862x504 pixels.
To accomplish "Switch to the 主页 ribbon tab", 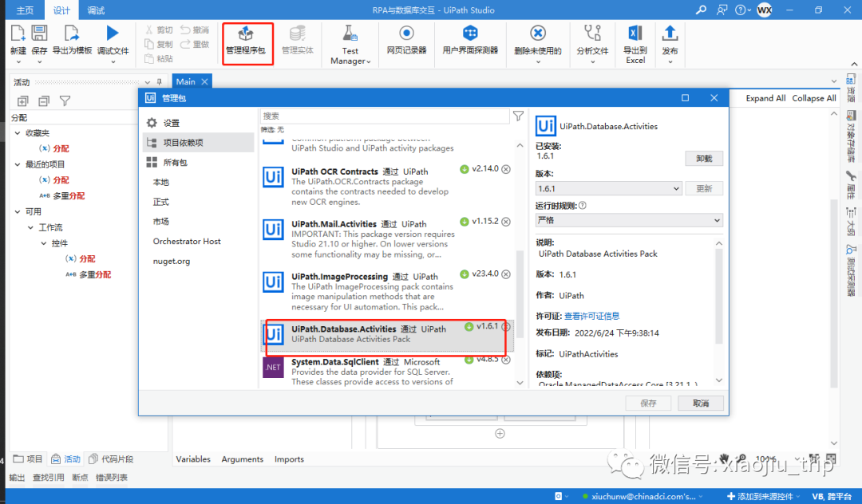I will (25, 10).
